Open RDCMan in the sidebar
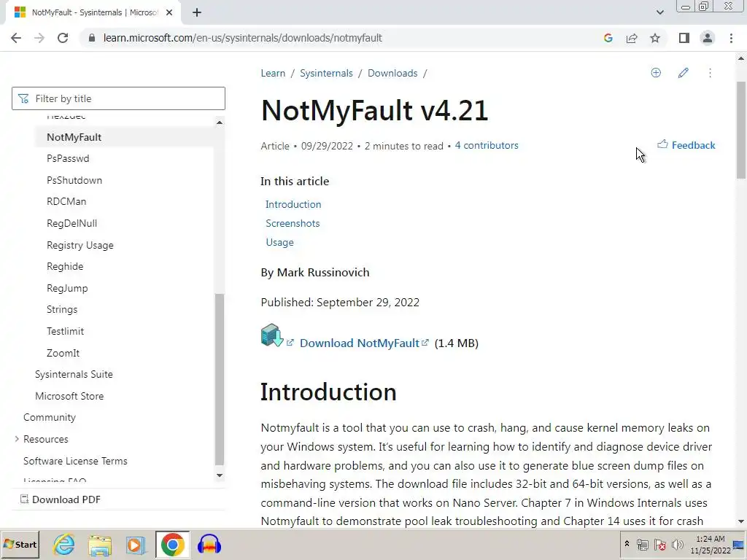Screen dimensions: 747x560 tap(66, 201)
